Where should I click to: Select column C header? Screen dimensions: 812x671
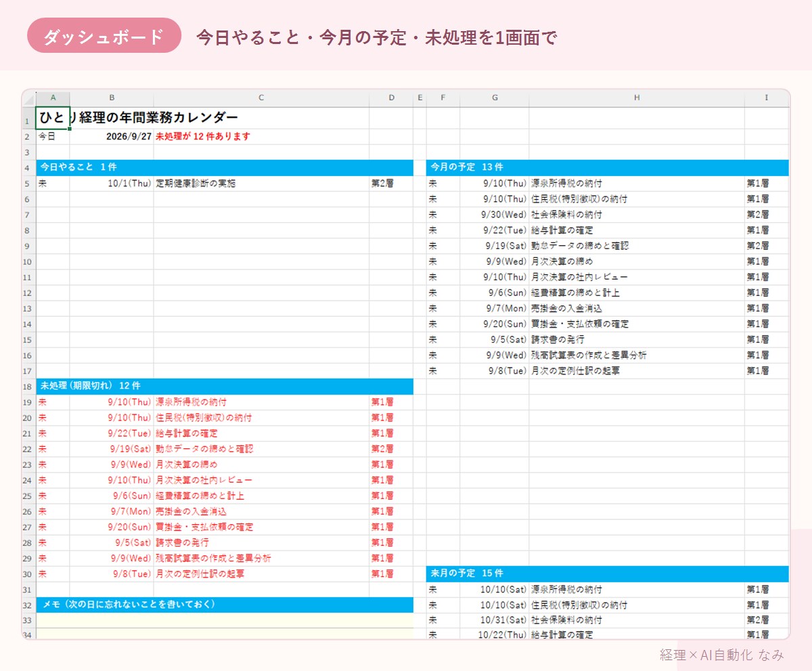click(x=261, y=98)
